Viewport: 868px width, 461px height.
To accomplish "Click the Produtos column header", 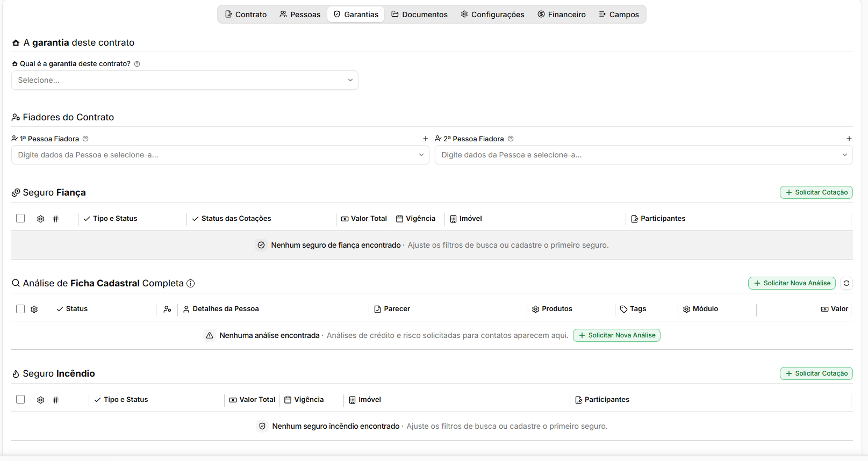I will [x=552, y=309].
